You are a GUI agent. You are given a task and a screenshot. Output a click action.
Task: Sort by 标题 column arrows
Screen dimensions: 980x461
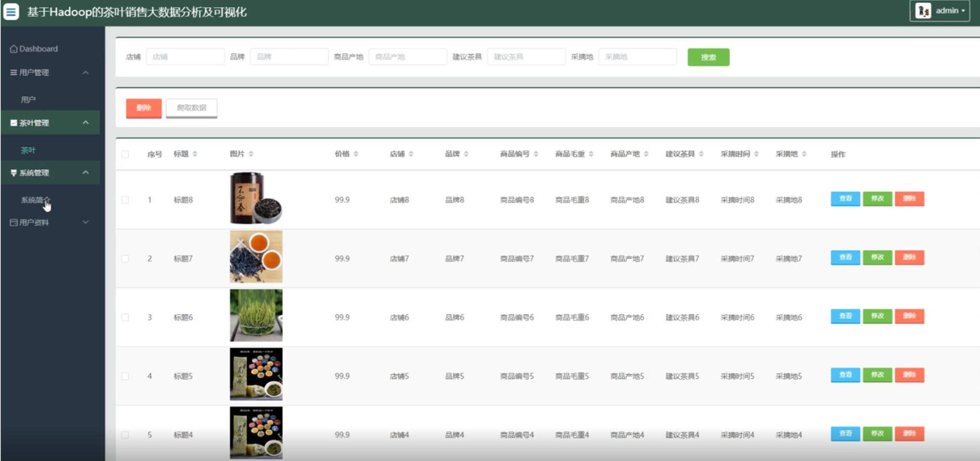point(195,154)
